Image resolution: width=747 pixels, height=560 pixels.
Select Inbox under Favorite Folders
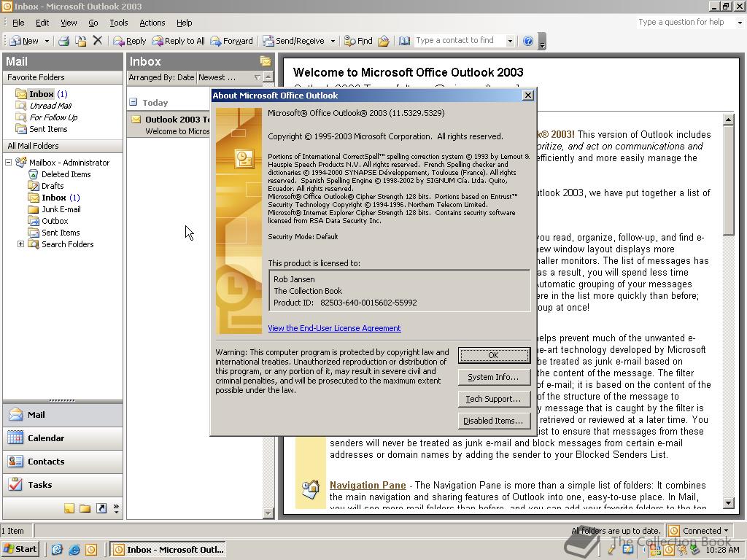click(x=42, y=94)
